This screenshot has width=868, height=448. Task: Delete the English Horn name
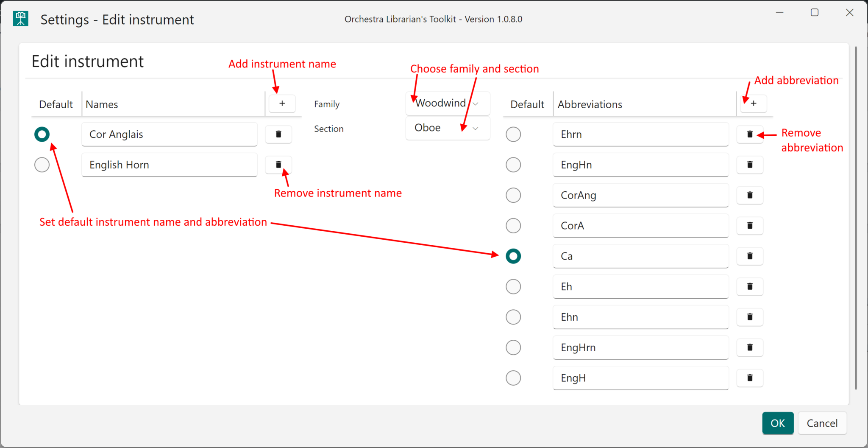(x=278, y=165)
